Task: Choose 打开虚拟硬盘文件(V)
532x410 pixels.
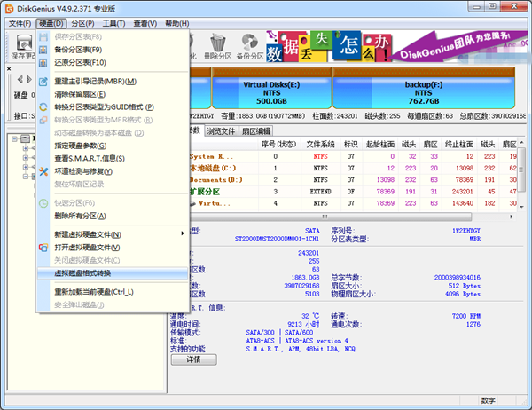Action: [112, 248]
